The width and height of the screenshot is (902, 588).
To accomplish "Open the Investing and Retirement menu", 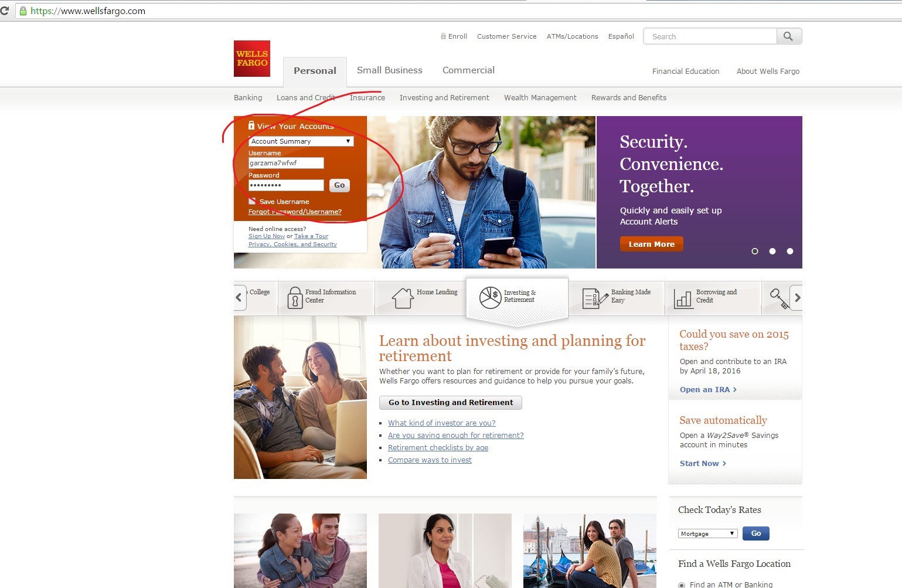I will (444, 98).
